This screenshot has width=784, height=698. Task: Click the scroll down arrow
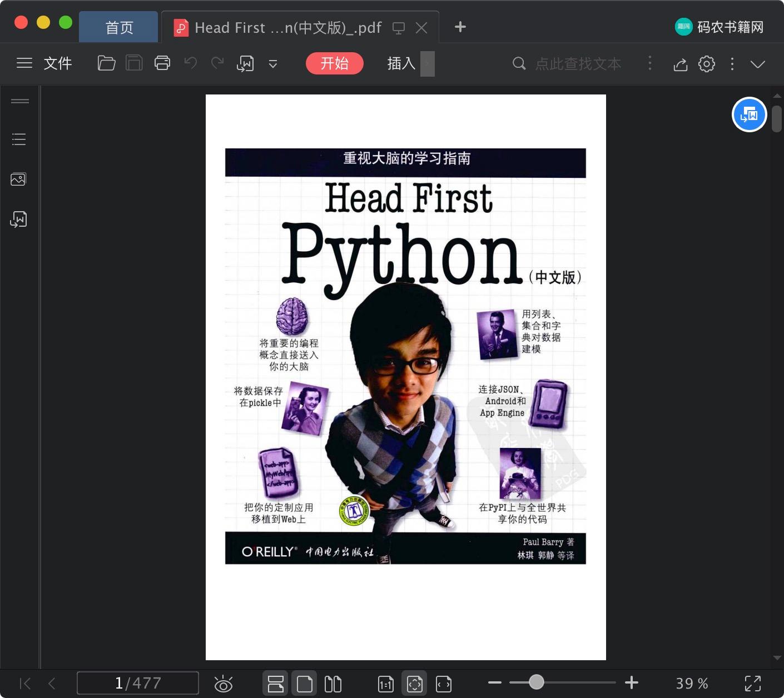(x=777, y=658)
